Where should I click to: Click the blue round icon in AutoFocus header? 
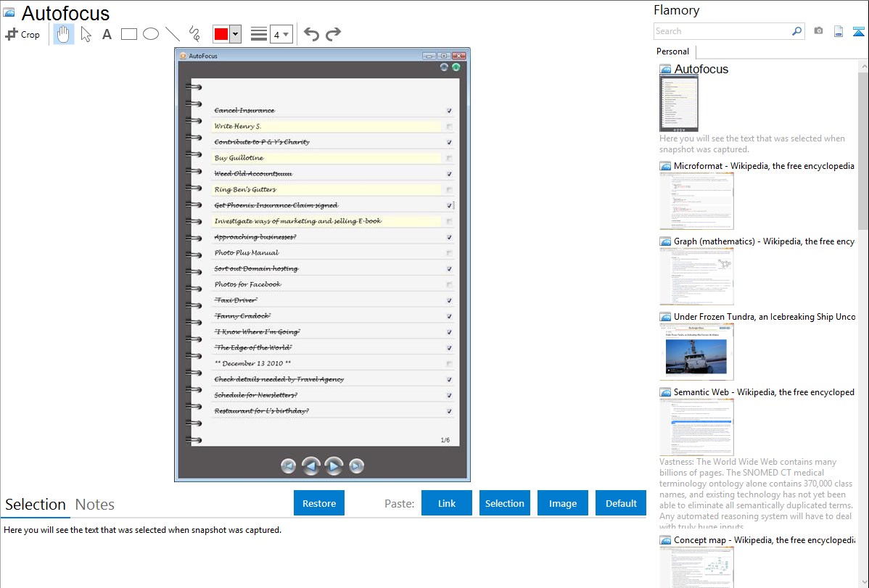point(444,67)
